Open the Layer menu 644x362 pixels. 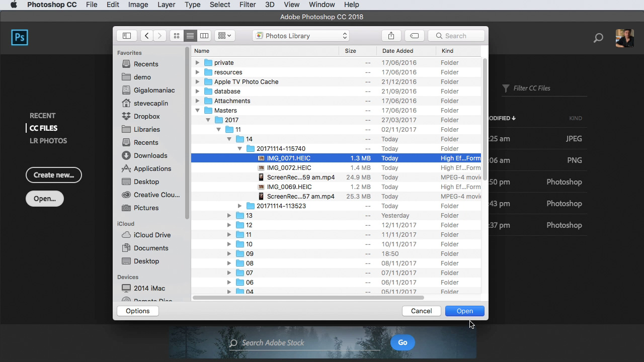167,5
